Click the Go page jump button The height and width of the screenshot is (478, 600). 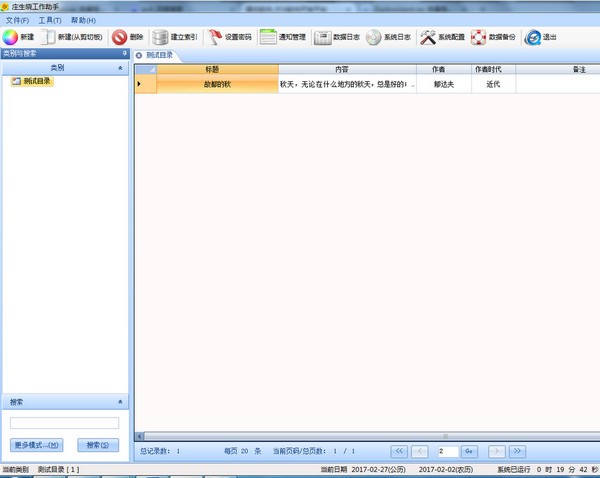click(x=469, y=452)
